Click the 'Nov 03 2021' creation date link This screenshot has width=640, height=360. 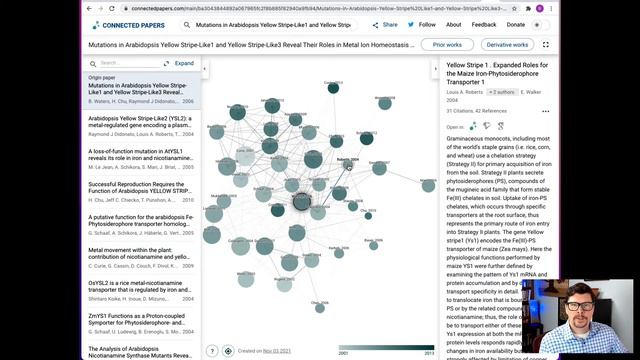pyautogui.click(x=277, y=351)
